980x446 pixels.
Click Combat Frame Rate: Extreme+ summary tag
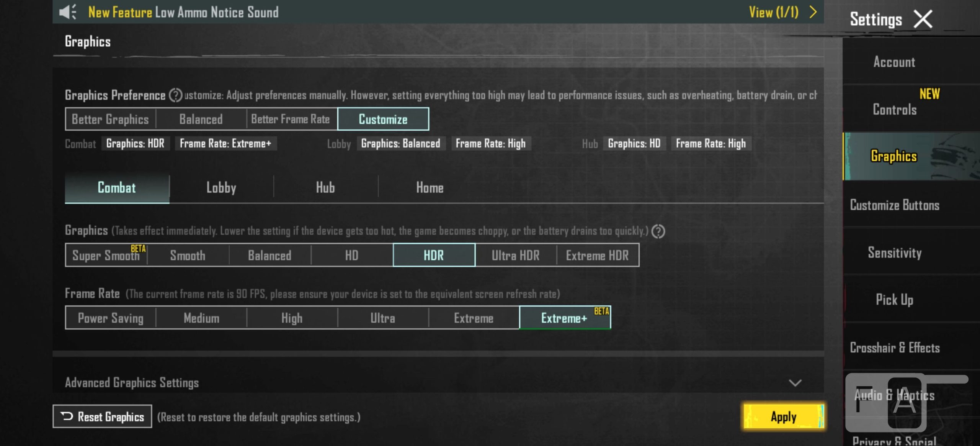click(225, 144)
